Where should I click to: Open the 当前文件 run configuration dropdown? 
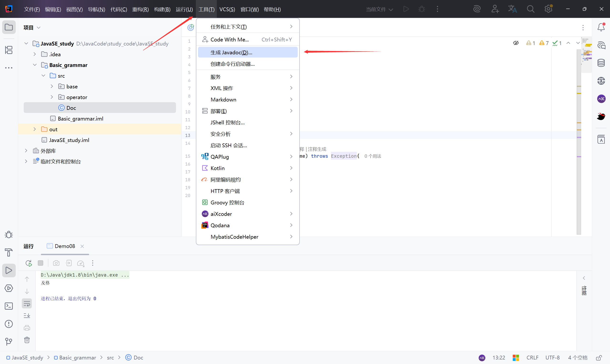(x=379, y=9)
